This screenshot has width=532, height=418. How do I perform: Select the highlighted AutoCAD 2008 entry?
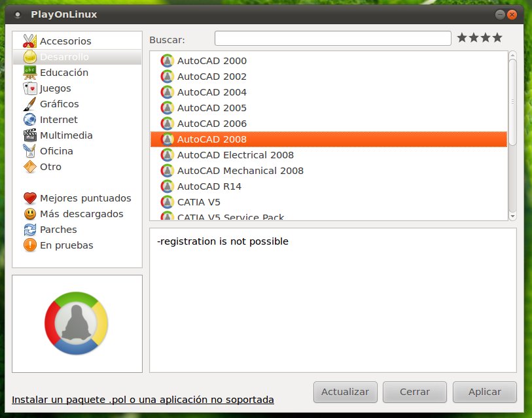[x=328, y=139]
